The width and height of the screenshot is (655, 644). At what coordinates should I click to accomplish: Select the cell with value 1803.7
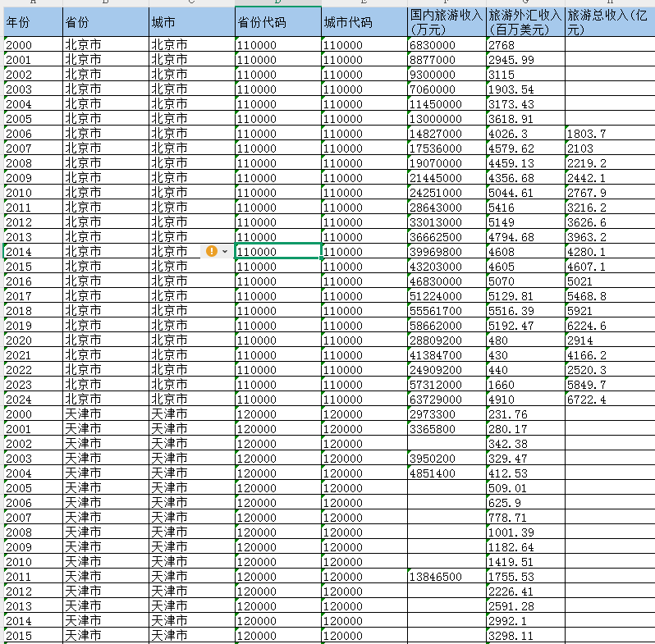609,134
